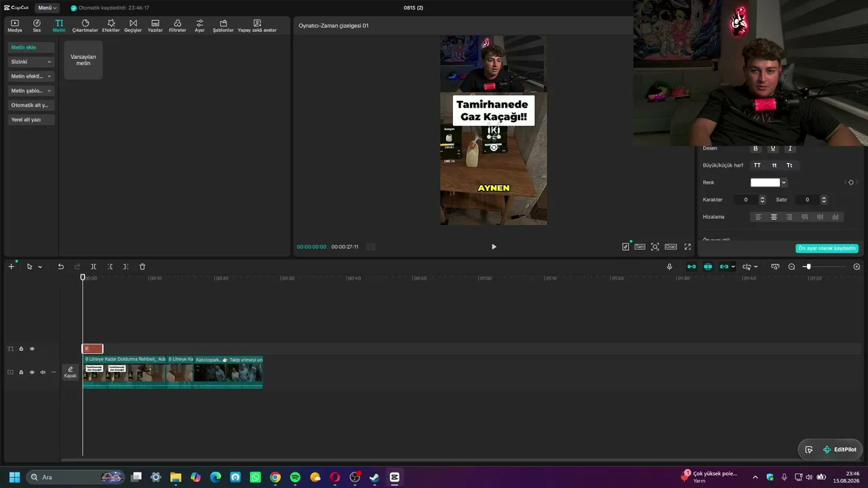This screenshot has width=868, height=488.
Task: Set text to all uppercase TT
Action: (x=757, y=165)
